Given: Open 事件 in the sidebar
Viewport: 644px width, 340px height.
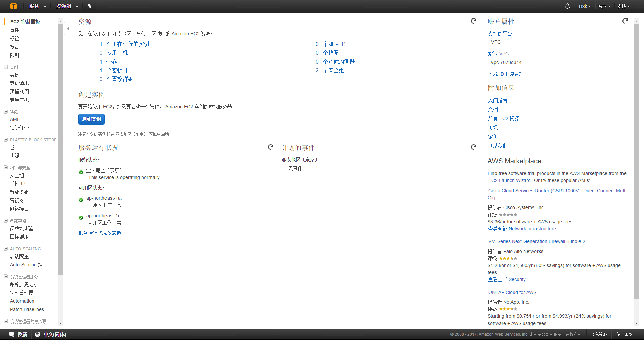Looking at the screenshot, I should [15, 30].
